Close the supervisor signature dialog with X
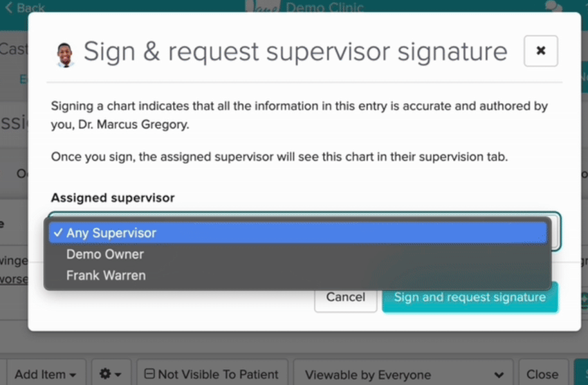Image resolution: width=588 pixels, height=385 pixels. point(541,51)
